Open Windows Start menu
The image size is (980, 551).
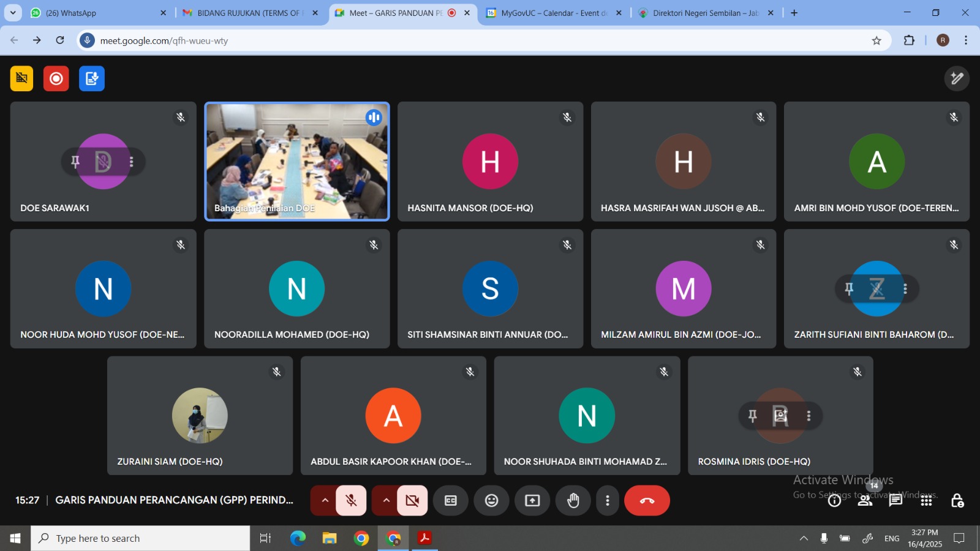pos(15,538)
